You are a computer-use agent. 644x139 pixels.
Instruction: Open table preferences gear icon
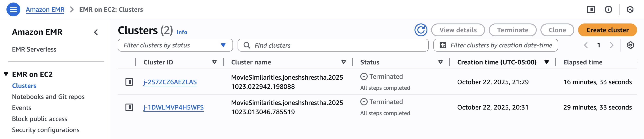coord(630,45)
